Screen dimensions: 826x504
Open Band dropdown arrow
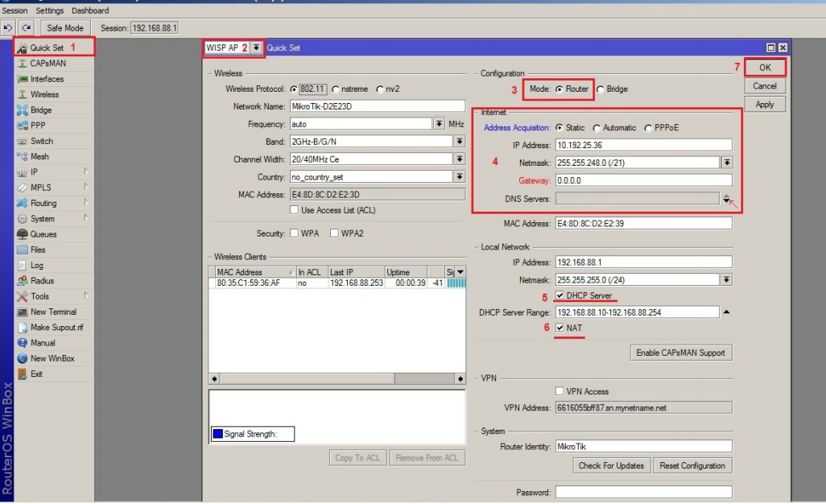click(460, 141)
